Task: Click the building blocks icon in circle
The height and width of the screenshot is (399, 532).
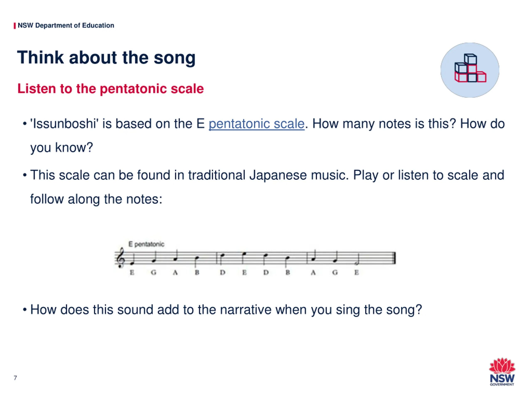Action: pyautogui.click(x=470, y=70)
